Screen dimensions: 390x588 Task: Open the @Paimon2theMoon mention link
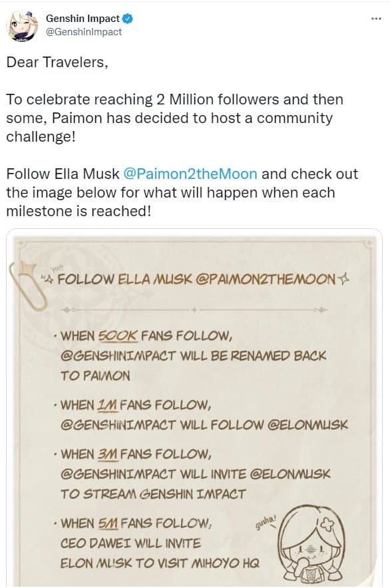pyautogui.click(x=190, y=174)
